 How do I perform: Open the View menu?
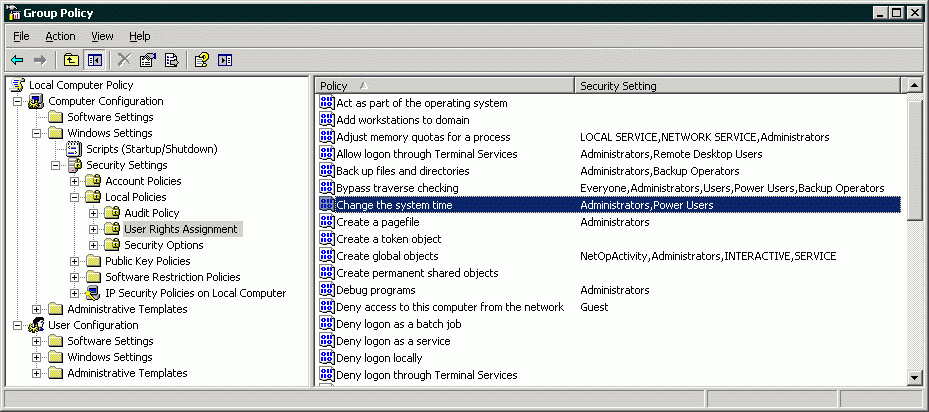(102, 36)
